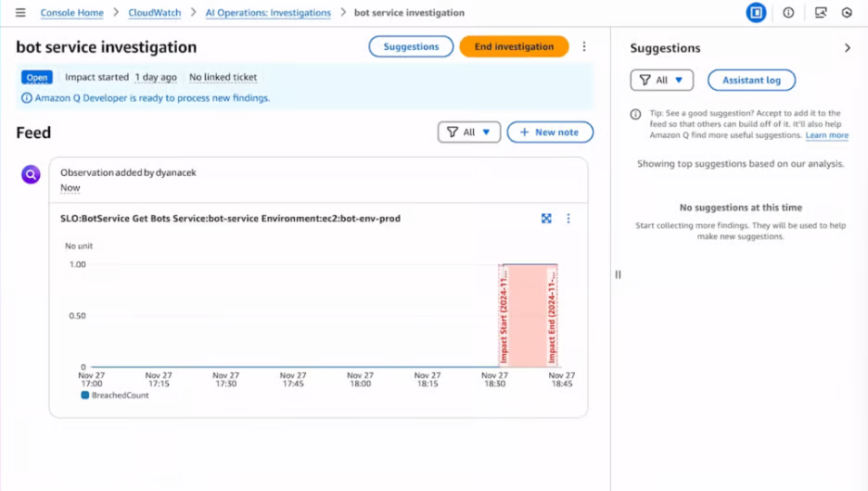Click the purple observation search icon
Screen dimensions: 868x491
(31, 173)
